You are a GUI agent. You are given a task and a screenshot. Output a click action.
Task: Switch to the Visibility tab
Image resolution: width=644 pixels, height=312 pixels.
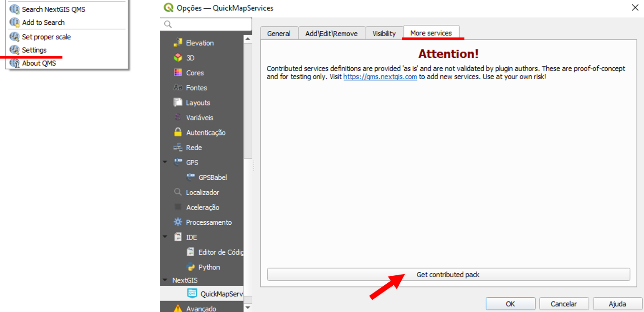point(384,33)
